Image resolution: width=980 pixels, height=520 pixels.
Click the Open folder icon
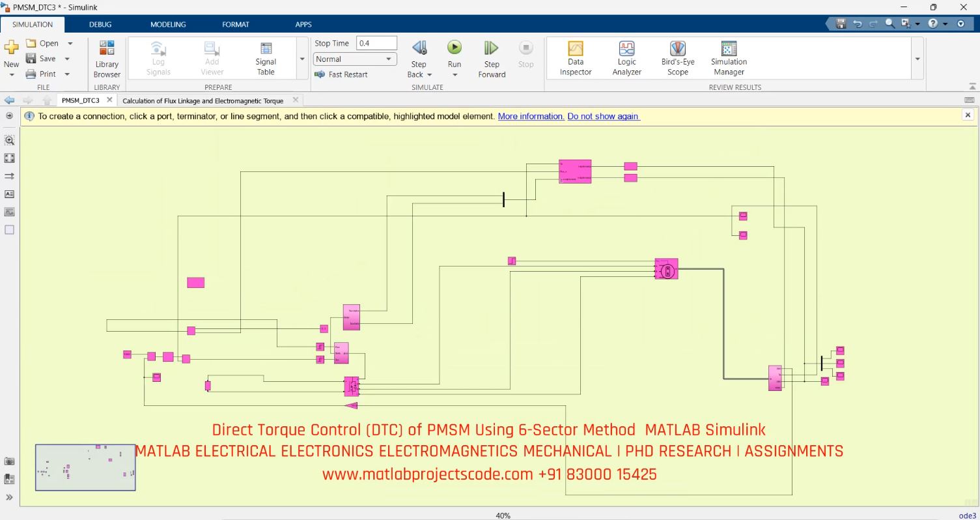pyautogui.click(x=31, y=43)
